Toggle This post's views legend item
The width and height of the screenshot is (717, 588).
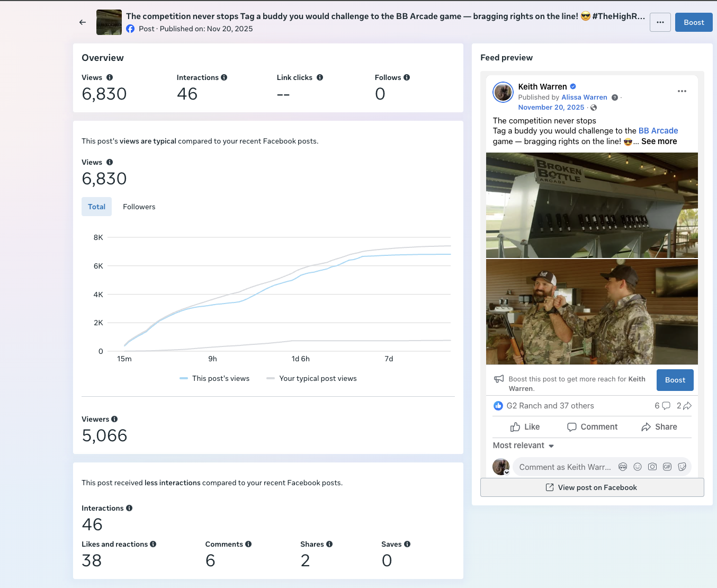point(214,378)
